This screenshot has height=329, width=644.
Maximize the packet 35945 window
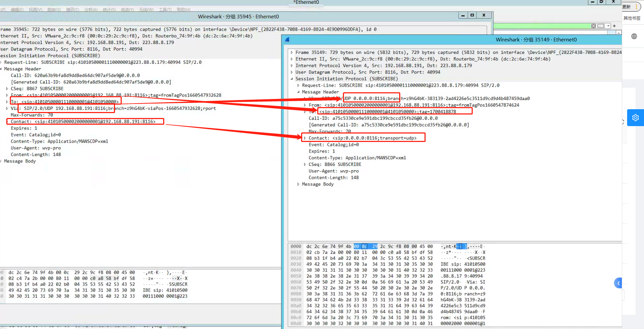point(472,15)
